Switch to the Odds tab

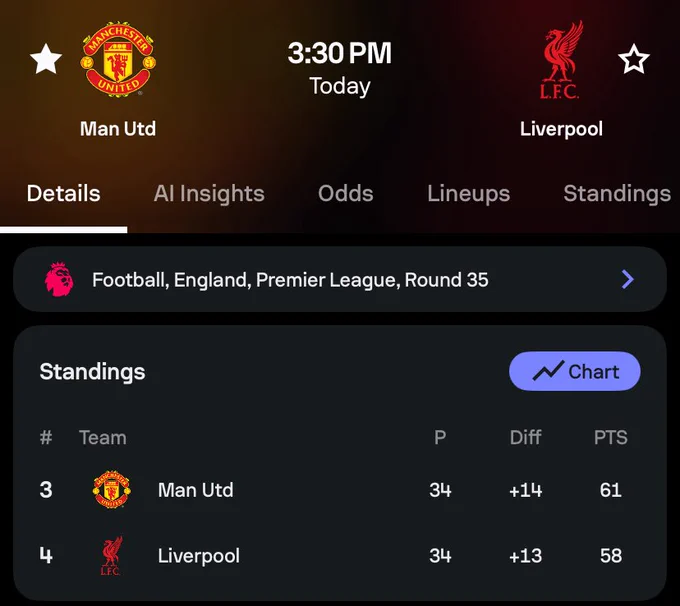tap(346, 193)
